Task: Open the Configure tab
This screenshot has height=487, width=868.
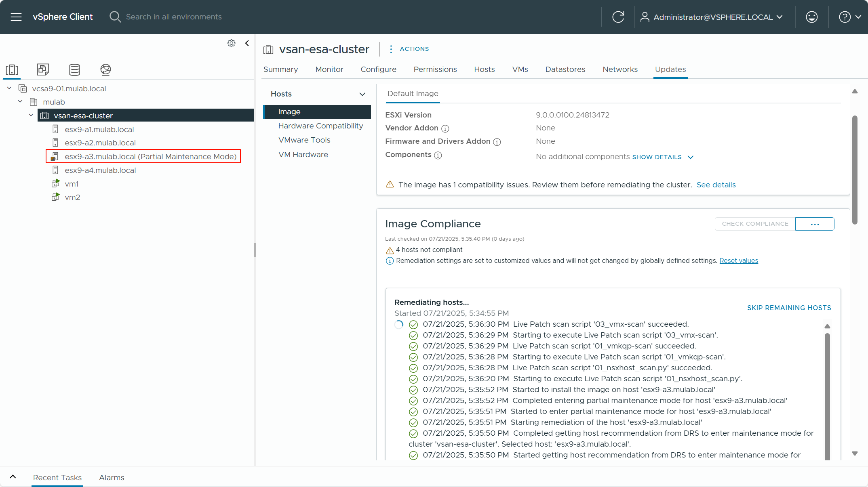Action: [378, 69]
